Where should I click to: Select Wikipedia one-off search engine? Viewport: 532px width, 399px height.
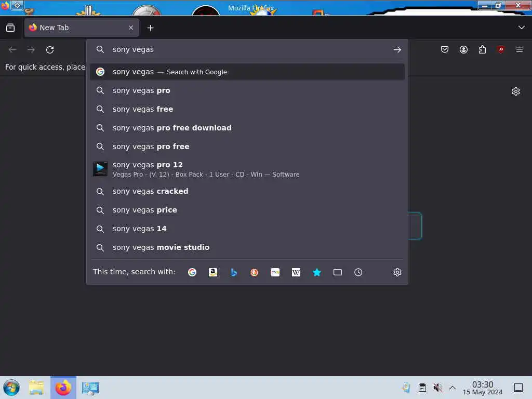296,272
